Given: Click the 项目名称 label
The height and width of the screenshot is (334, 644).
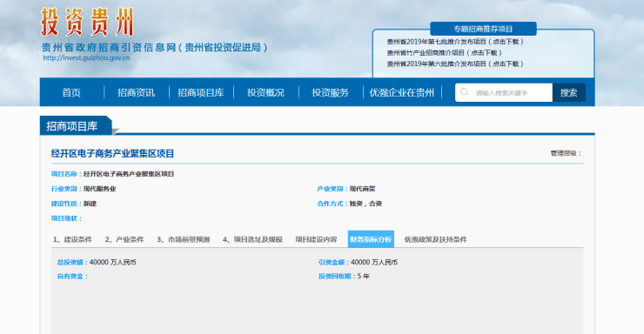Looking at the screenshot, I should 66,174.
